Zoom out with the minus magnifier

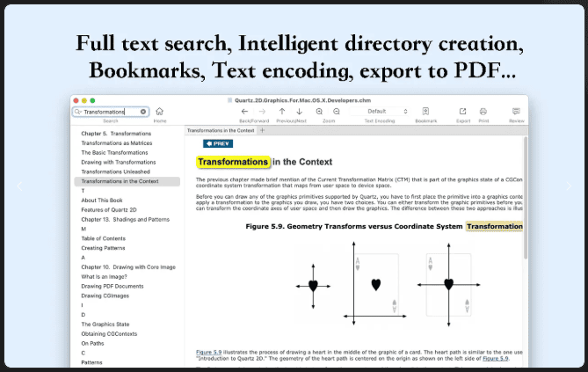pos(337,112)
